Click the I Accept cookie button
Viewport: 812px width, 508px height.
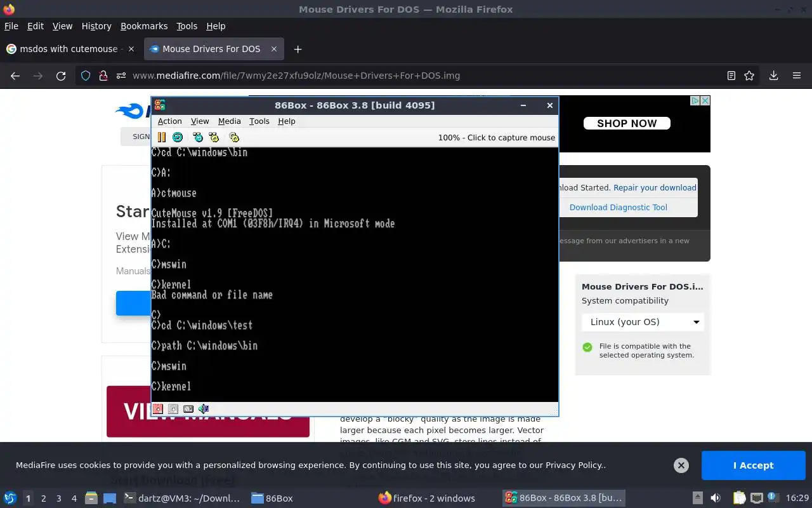(x=753, y=465)
